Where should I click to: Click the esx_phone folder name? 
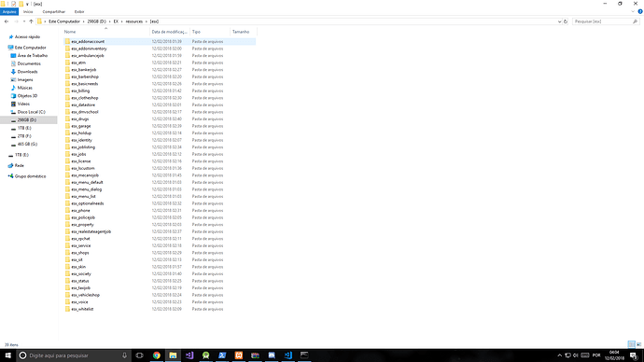[x=80, y=211]
